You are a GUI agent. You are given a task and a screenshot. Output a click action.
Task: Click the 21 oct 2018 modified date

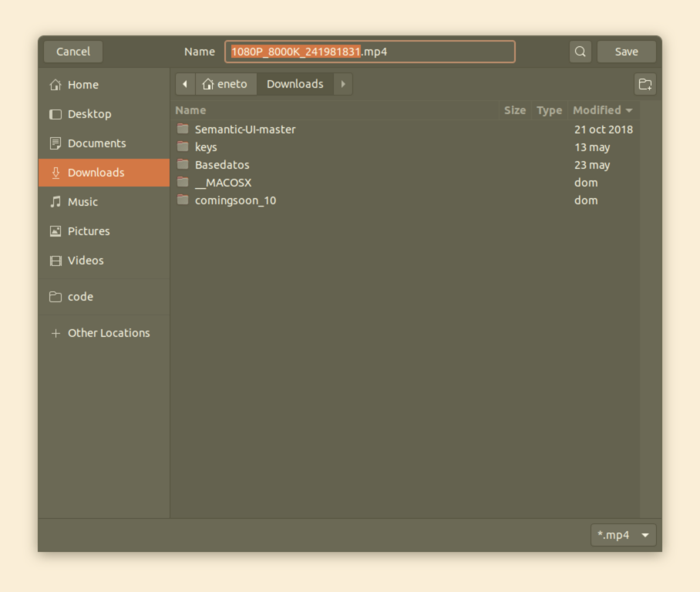[603, 129]
